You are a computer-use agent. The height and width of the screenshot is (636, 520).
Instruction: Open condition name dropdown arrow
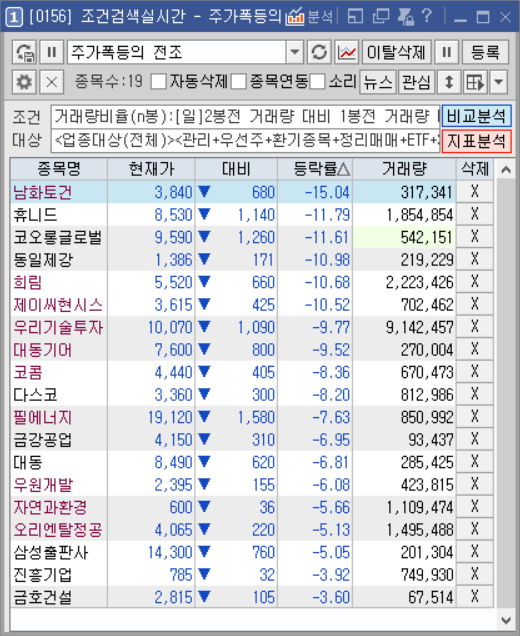click(x=295, y=52)
